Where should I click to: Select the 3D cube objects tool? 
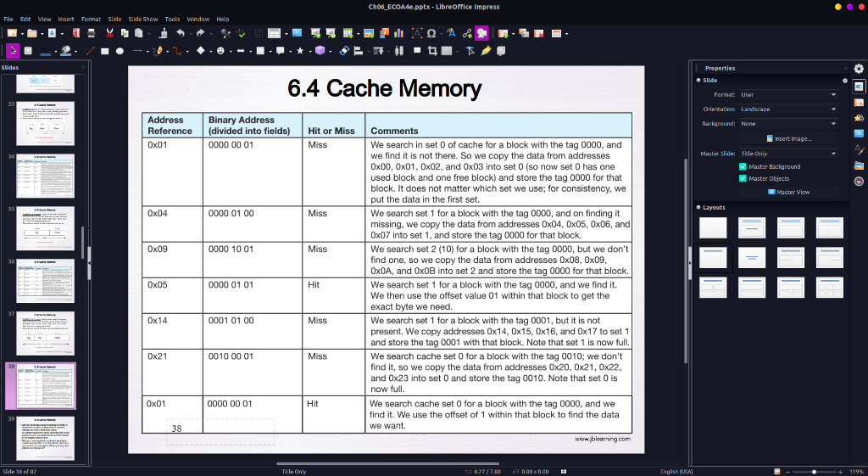(320, 51)
